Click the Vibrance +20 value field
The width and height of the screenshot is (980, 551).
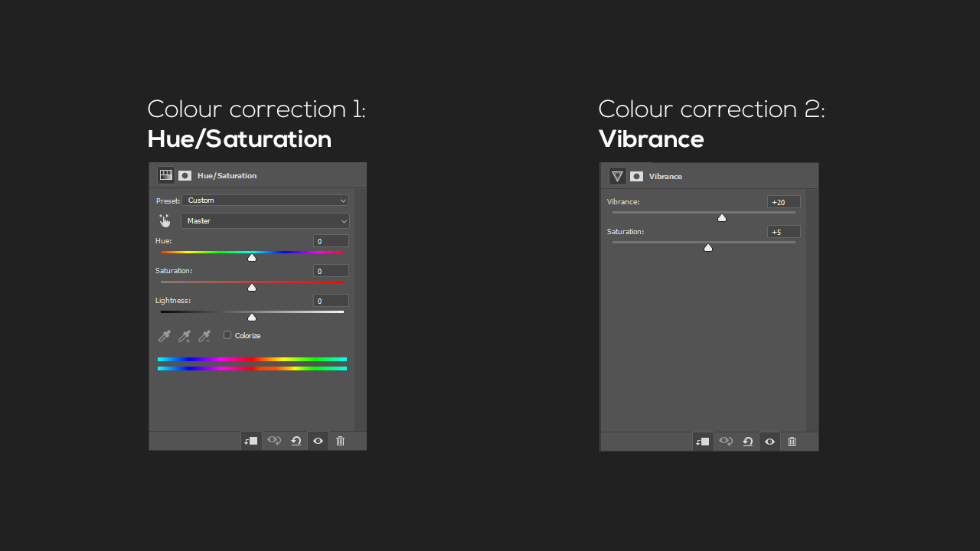pos(784,202)
